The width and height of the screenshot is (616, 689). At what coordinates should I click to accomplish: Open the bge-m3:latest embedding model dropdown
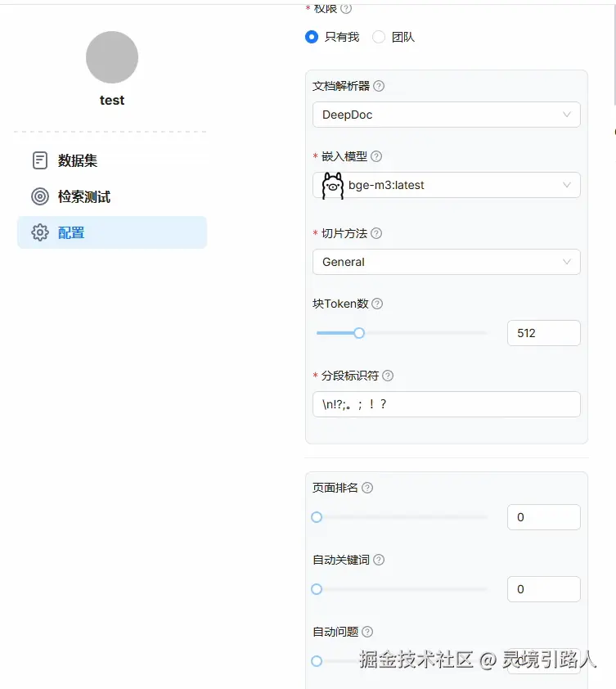click(446, 185)
